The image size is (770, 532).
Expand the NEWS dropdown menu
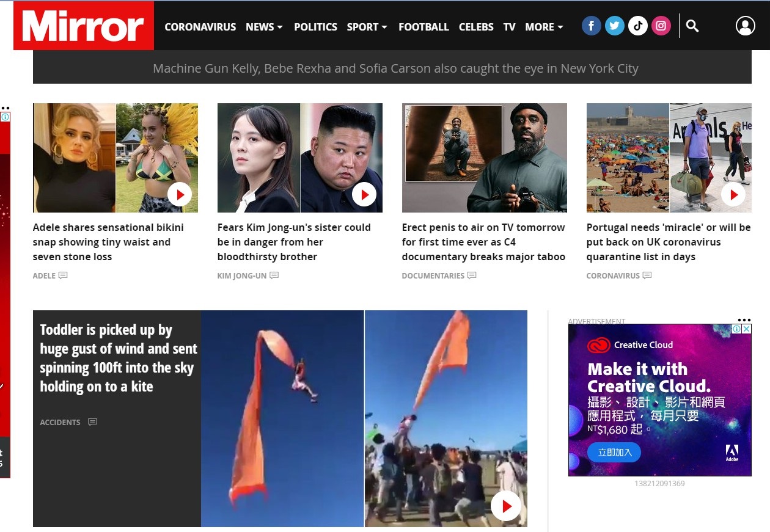click(x=264, y=27)
